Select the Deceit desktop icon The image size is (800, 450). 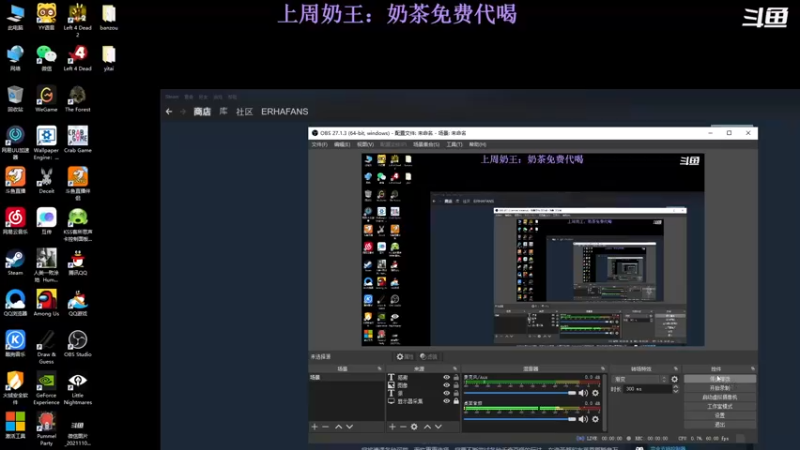pos(46,180)
